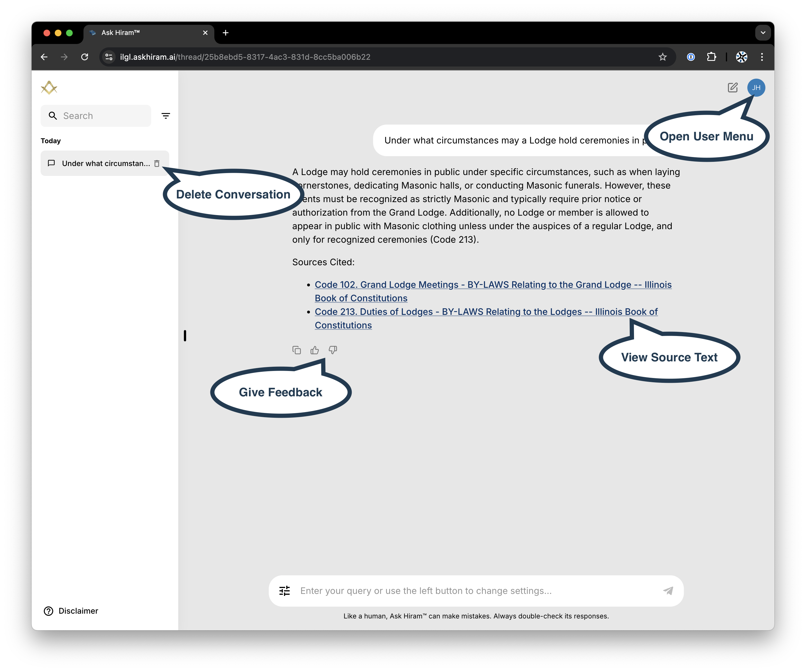Send the query with the paper plane icon

click(x=669, y=591)
